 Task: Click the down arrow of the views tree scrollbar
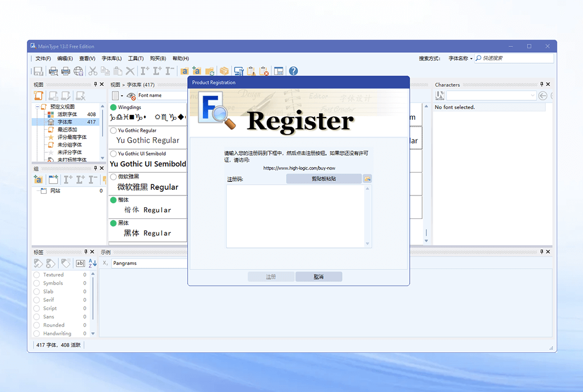point(102,158)
